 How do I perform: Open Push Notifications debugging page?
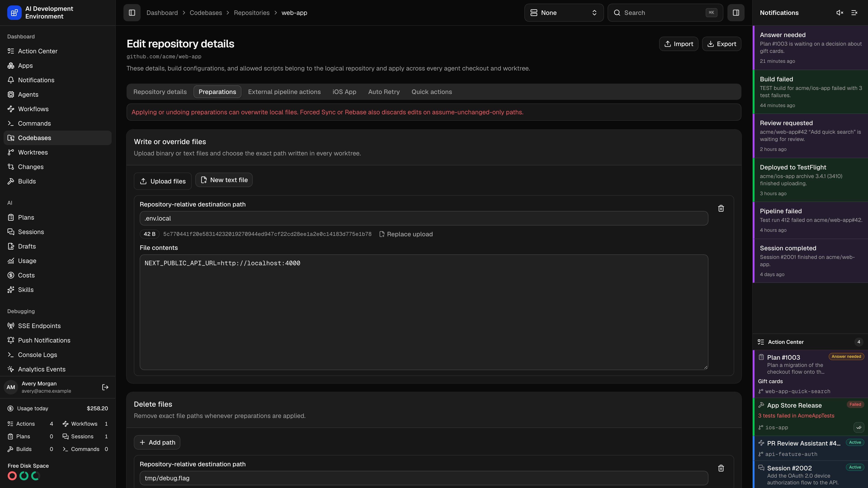tap(58, 340)
